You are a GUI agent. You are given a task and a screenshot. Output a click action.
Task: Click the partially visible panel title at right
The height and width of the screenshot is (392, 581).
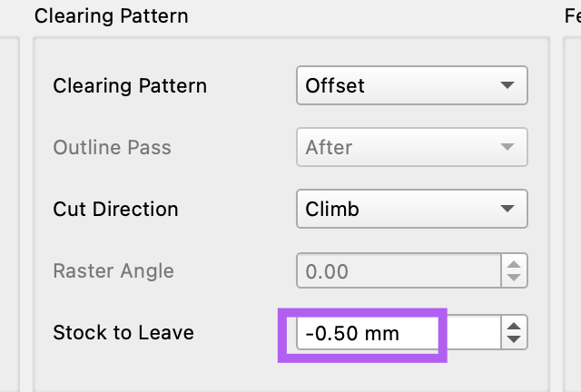(x=572, y=15)
